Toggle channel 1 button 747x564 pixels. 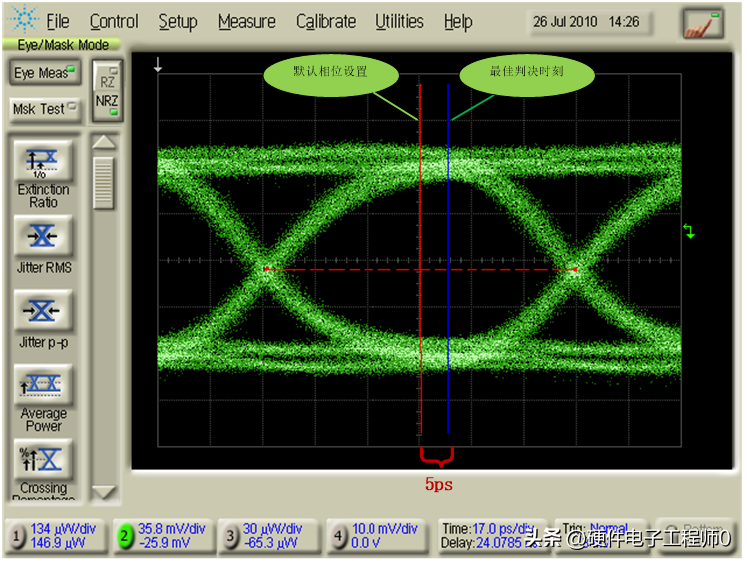coord(17,536)
